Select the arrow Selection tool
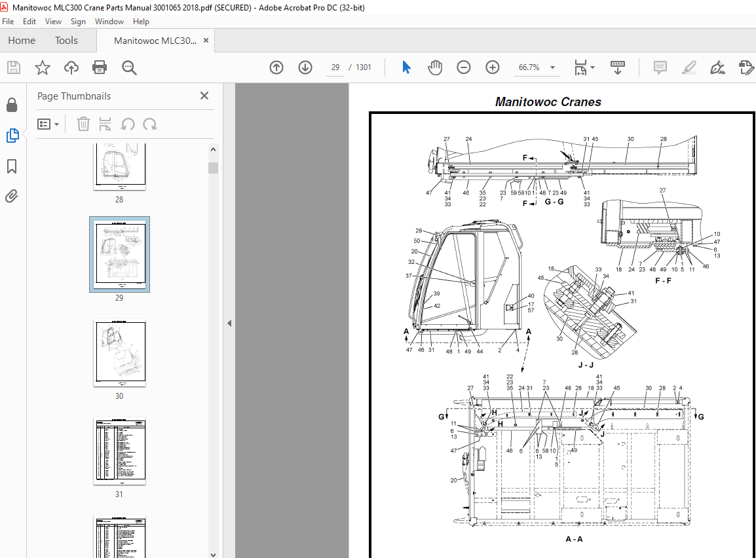The height and width of the screenshot is (558, 756). [x=406, y=67]
